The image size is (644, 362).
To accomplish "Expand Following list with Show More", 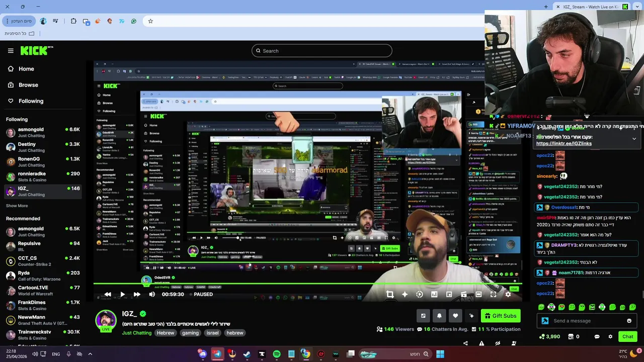I will [x=17, y=206].
